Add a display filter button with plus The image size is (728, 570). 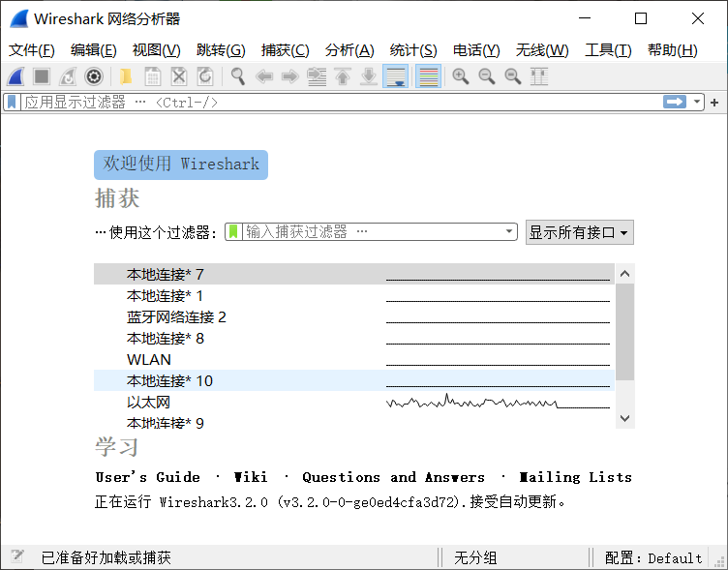[x=714, y=103]
